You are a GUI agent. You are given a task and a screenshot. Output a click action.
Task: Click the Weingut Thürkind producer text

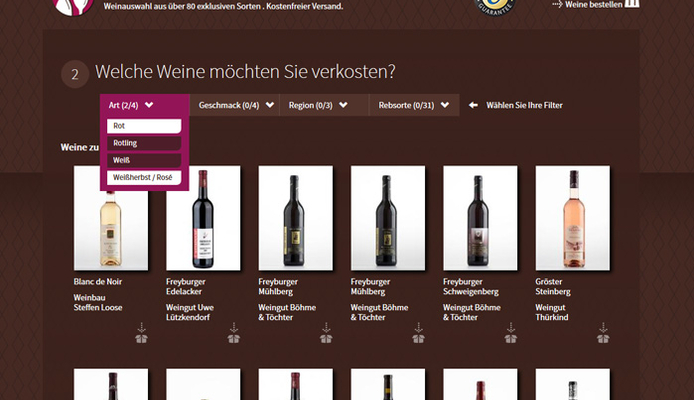click(551, 312)
